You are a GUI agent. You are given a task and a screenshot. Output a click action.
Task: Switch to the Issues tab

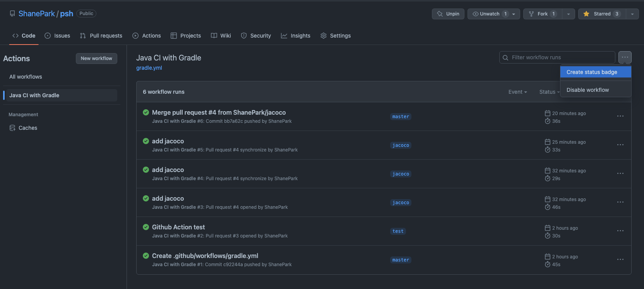pos(57,36)
